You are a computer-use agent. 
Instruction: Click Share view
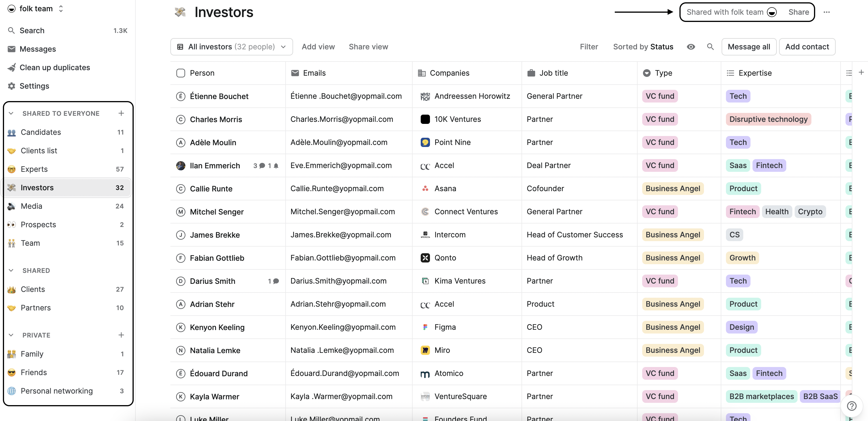368,46
